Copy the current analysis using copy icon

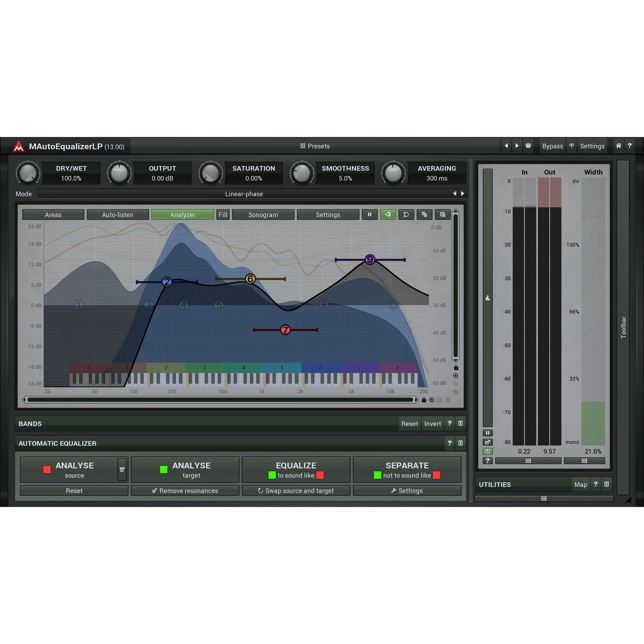tap(424, 214)
